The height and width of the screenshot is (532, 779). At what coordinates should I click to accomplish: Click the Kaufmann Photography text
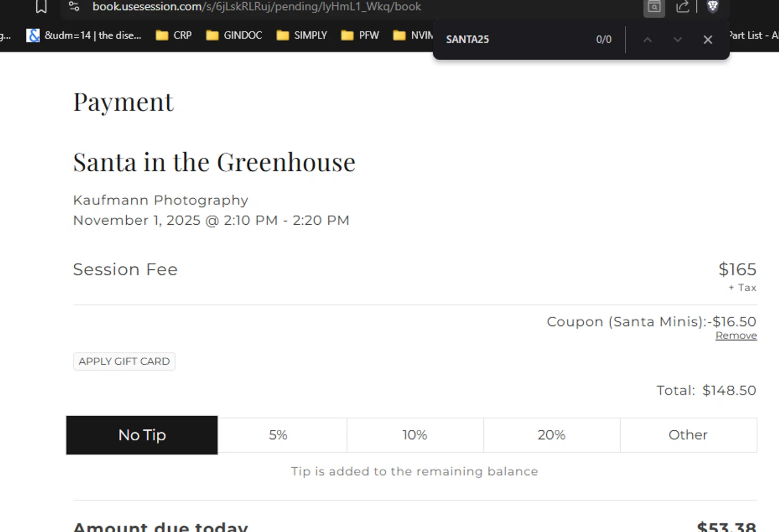click(x=160, y=200)
